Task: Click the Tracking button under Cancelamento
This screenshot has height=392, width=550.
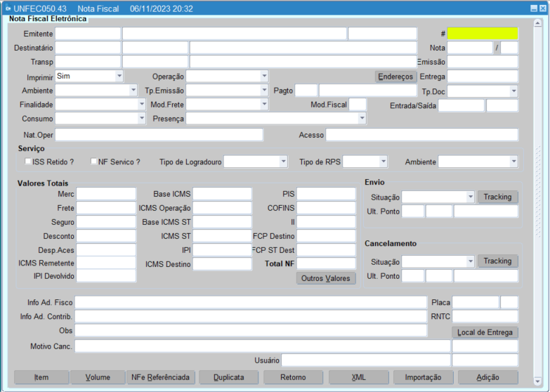Action: coord(497,261)
